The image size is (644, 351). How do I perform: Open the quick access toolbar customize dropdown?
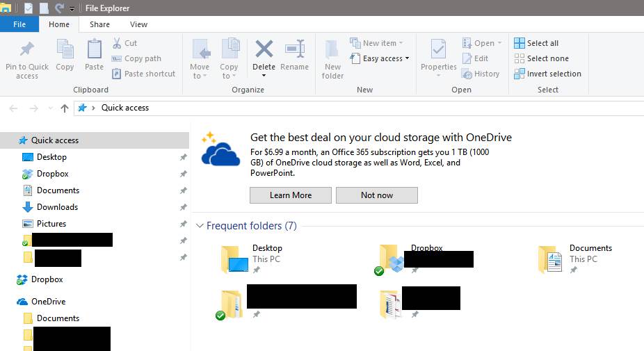pyautogui.click(x=72, y=8)
